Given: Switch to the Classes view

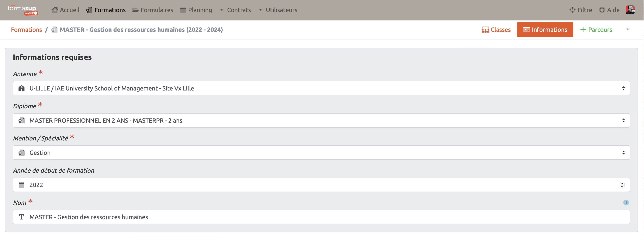Looking at the screenshot, I should click(496, 30).
